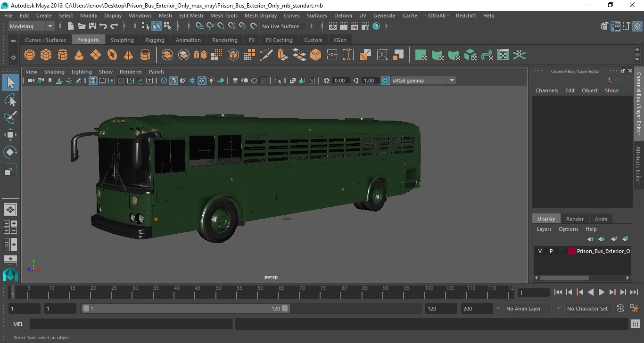The height and width of the screenshot is (343, 644).
Task: Toggle select by object type mode
Action: click(x=157, y=26)
